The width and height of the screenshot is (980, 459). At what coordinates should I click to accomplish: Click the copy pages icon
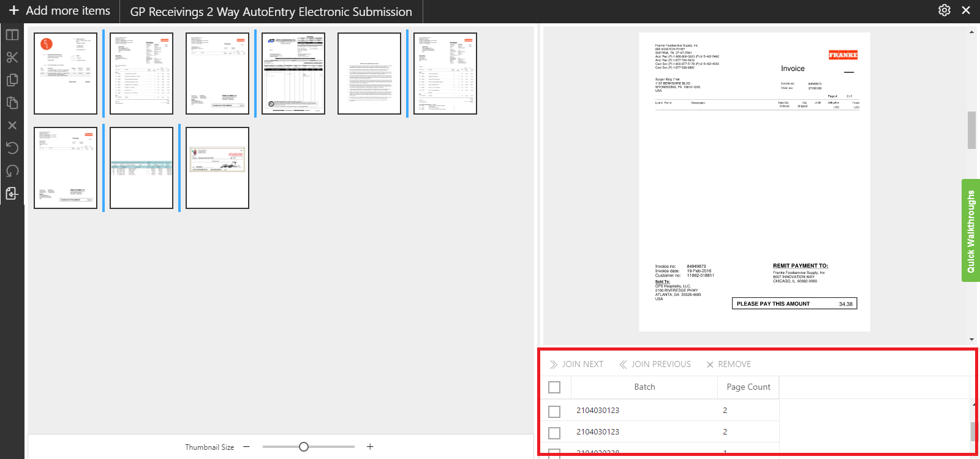(12, 80)
